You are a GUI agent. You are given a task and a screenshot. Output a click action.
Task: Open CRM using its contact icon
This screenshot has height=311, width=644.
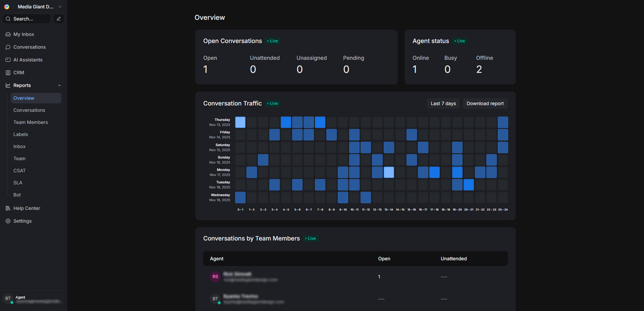pos(8,73)
